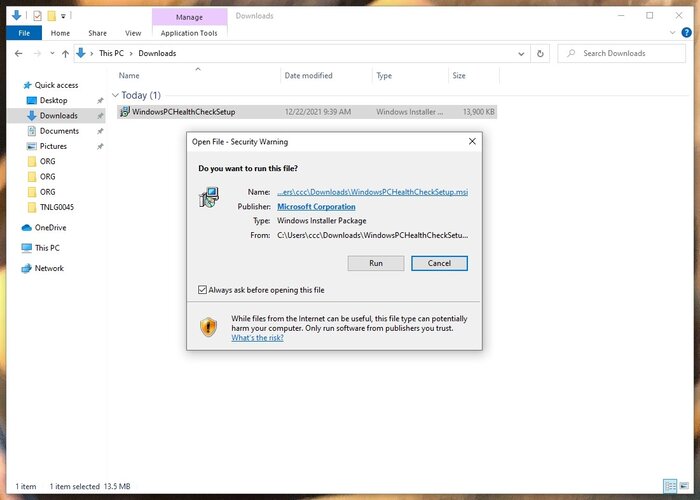Viewport: 700px width, 500px height.
Task: Select This PC in navigation pane
Action: 47,248
